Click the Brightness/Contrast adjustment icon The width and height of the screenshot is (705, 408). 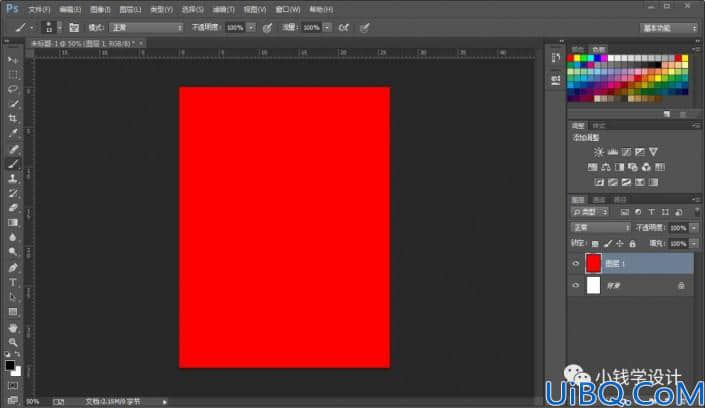click(598, 152)
